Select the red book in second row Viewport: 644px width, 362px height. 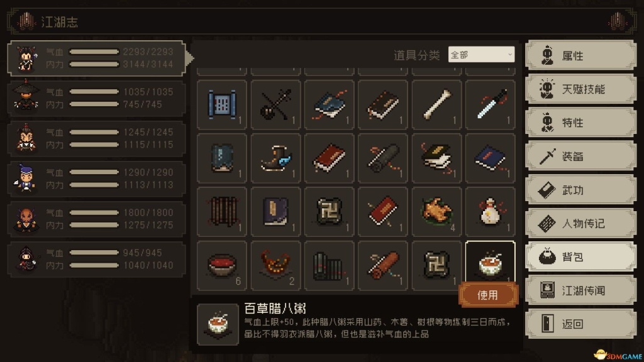pyautogui.click(x=329, y=158)
